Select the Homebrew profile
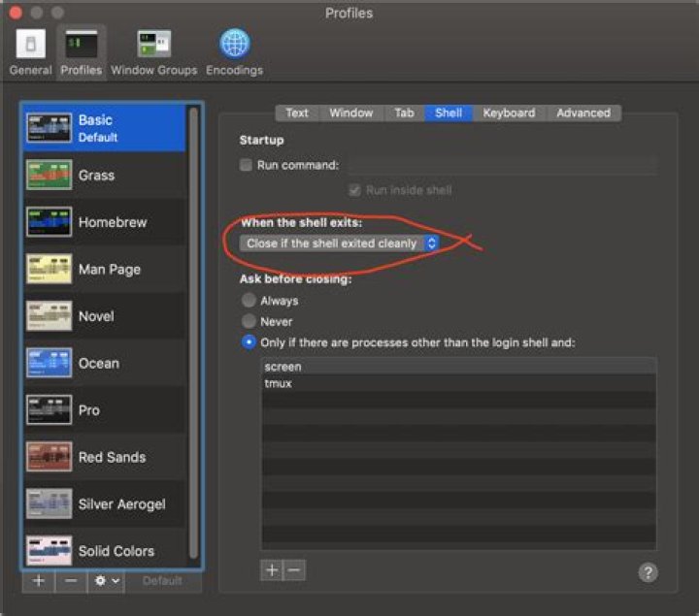Image resolution: width=699 pixels, height=616 pixels. coord(105,222)
